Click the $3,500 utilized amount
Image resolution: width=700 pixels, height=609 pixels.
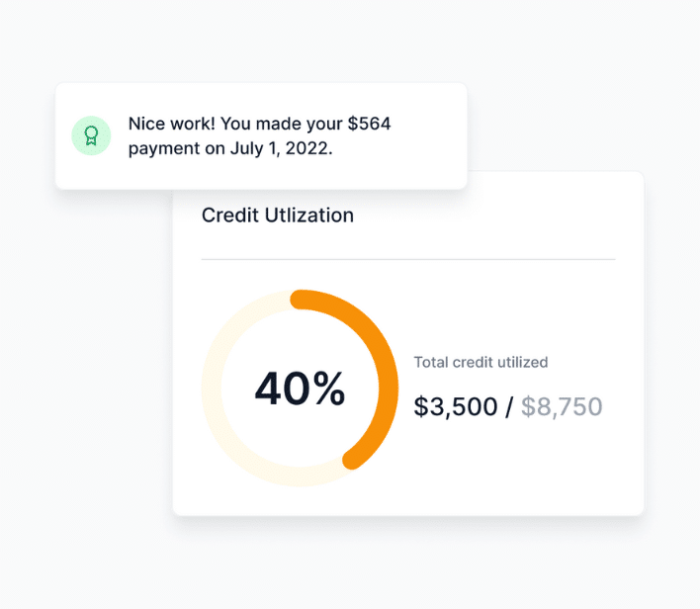pos(456,406)
